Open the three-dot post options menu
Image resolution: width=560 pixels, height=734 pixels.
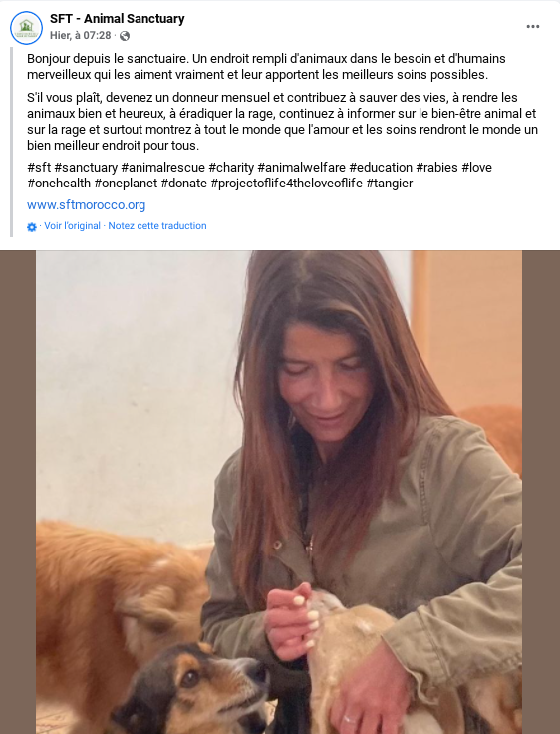coord(533,26)
